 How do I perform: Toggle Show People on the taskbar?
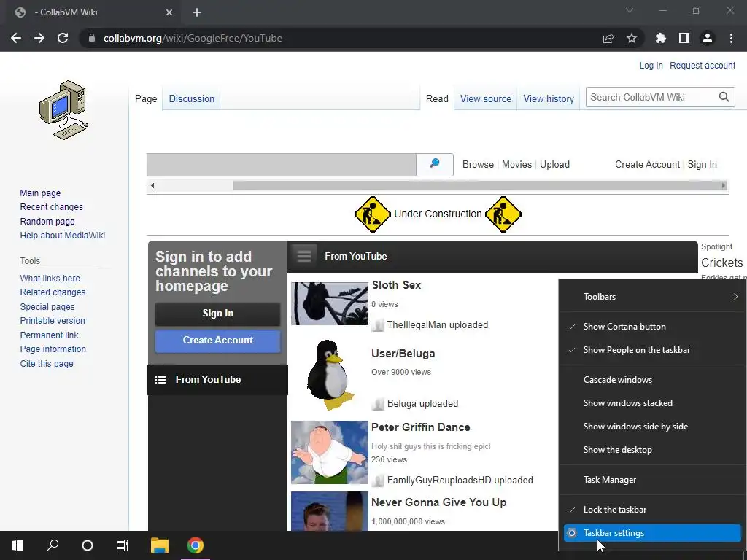pos(652,350)
